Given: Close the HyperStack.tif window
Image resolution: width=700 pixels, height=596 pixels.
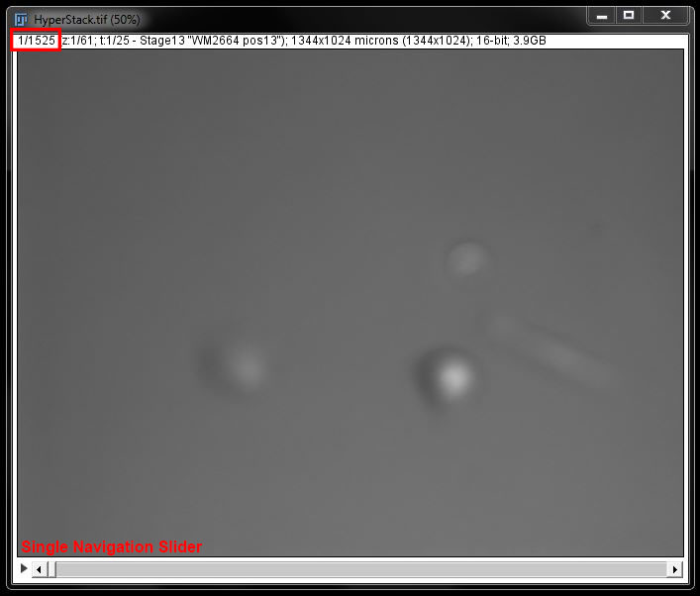Looking at the screenshot, I should [x=666, y=16].
